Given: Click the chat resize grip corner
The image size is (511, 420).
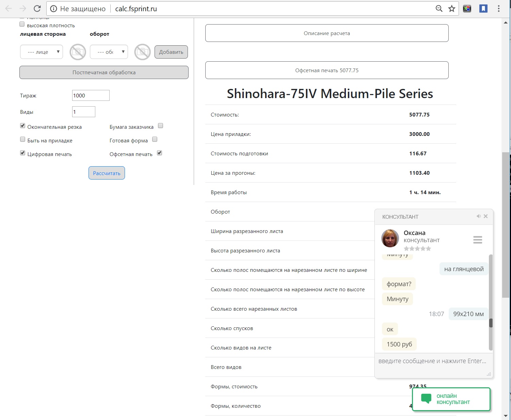Looking at the screenshot, I should [489, 374].
